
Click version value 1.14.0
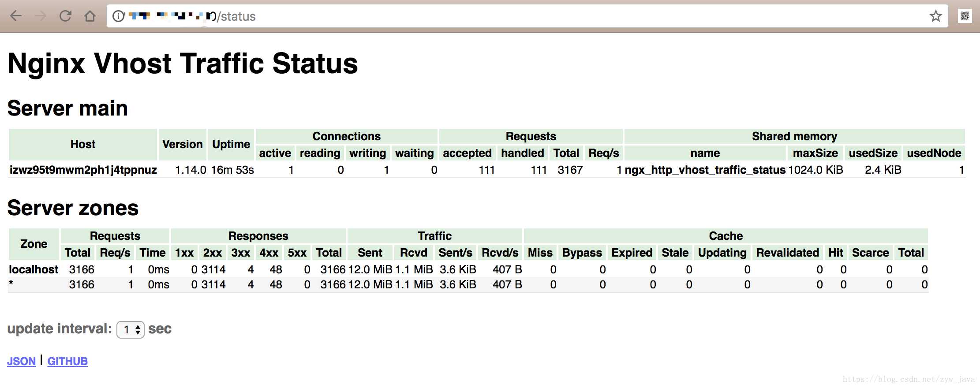[191, 170]
